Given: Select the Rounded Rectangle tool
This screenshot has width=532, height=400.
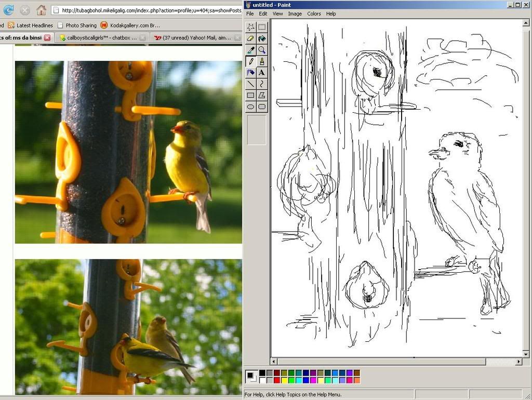Looking at the screenshot, I should click(262, 106).
